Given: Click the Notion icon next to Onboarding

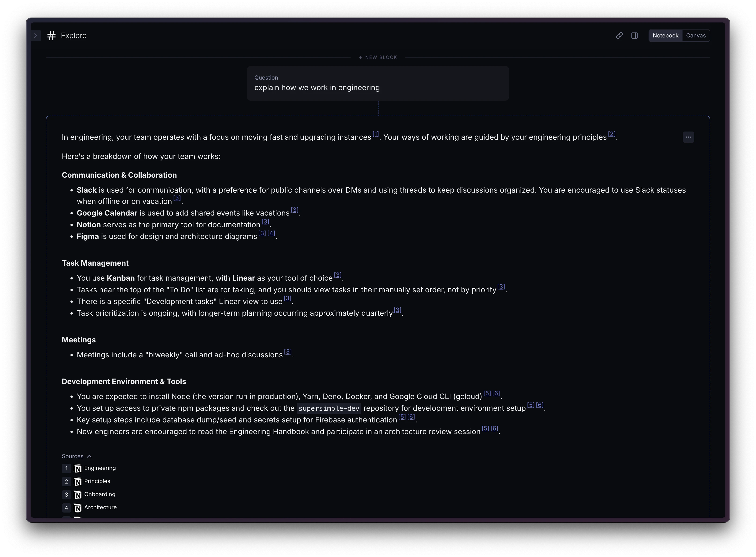Looking at the screenshot, I should click(x=78, y=495).
